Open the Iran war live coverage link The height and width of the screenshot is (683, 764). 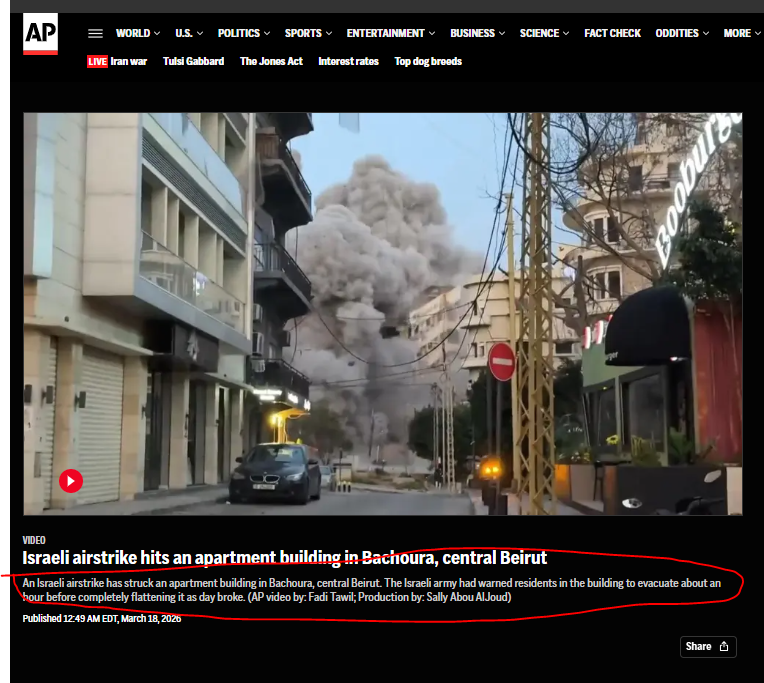[129, 61]
